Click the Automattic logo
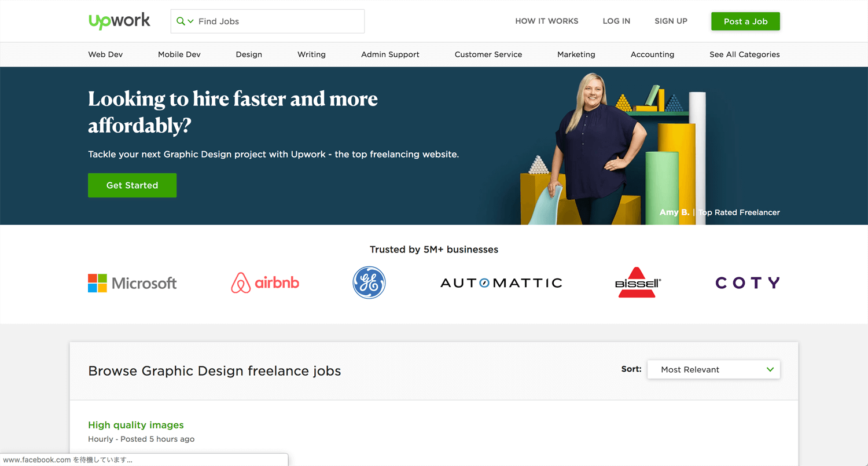The height and width of the screenshot is (466, 868). [x=501, y=283]
